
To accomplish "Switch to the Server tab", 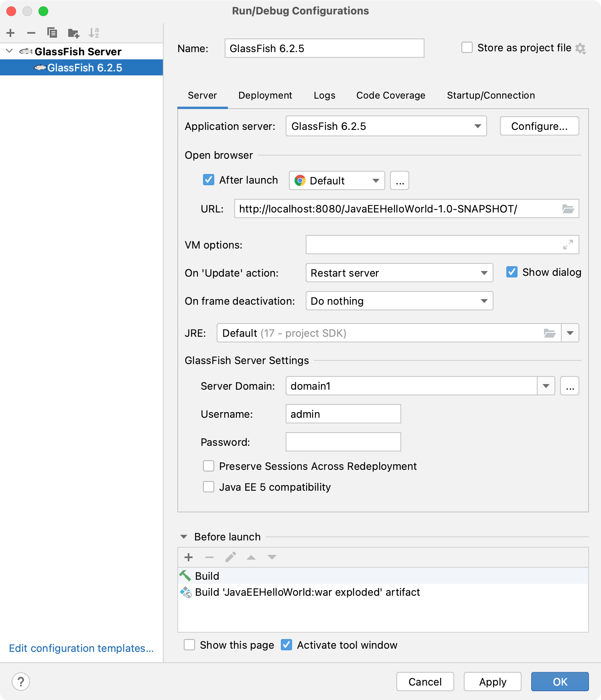I will click(x=202, y=95).
